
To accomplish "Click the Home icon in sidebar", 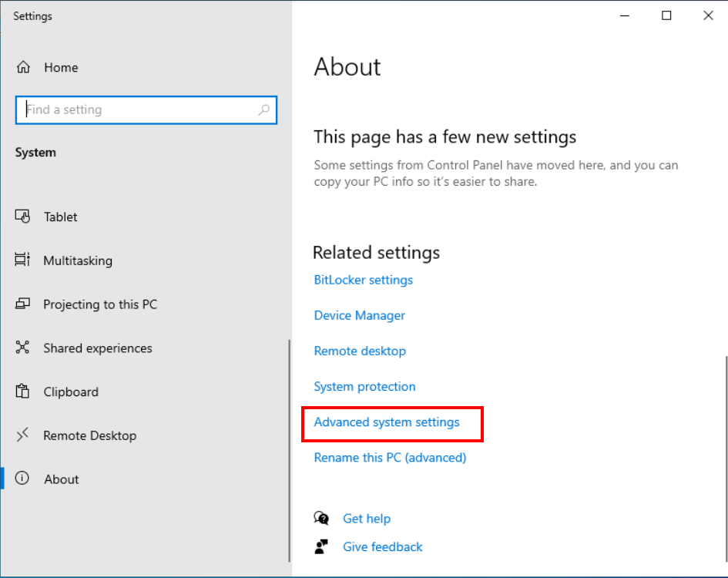I will (23, 68).
